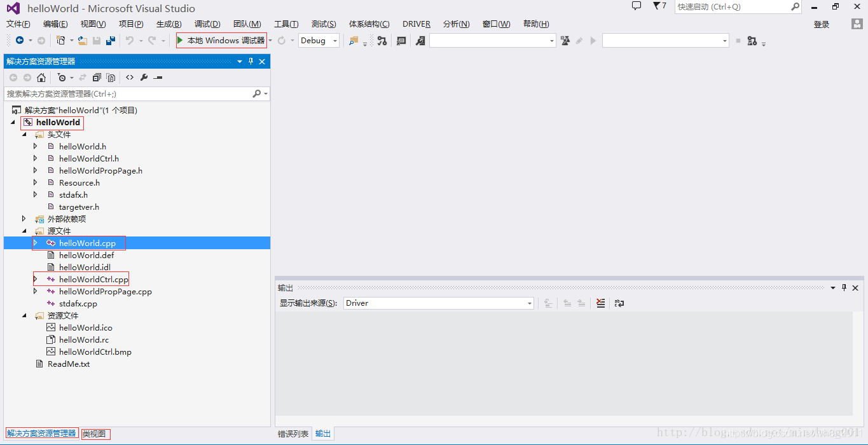Screen dimensions: 868x445
Task: Open the 编辑(E) menu
Action: coord(55,24)
